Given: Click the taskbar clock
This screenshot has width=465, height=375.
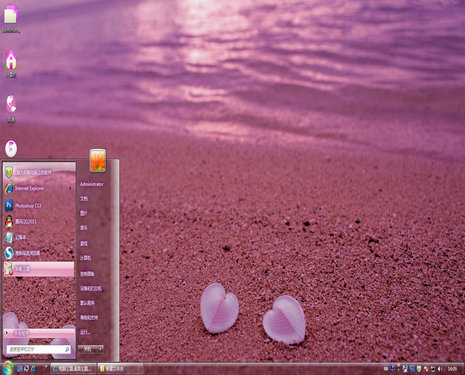Looking at the screenshot, I should (452, 369).
